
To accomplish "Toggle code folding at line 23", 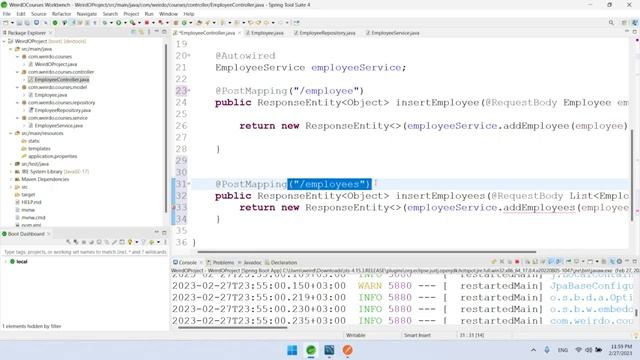I will coord(189,91).
